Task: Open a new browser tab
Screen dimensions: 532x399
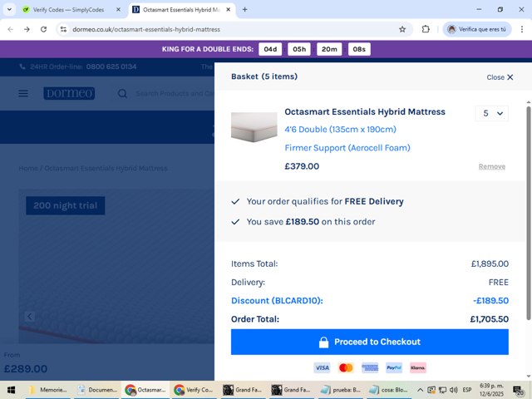Action: (244, 9)
